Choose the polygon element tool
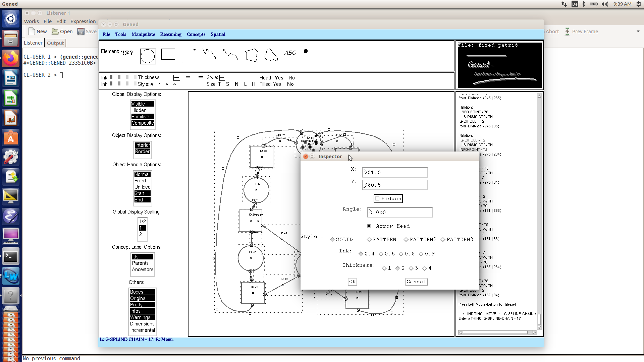 [x=252, y=55]
